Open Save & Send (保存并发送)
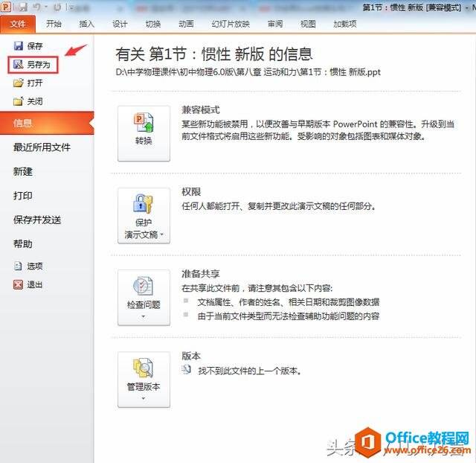 point(37,220)
